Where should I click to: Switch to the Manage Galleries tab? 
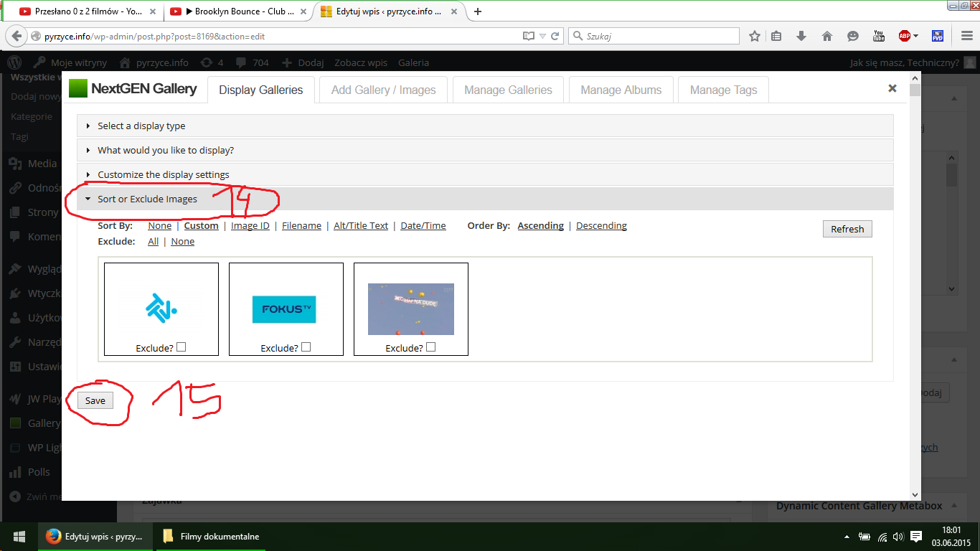508,90
